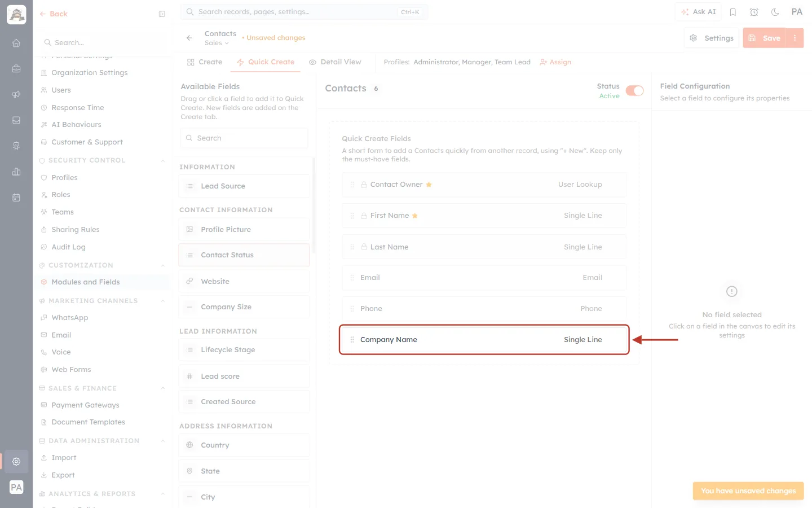Add the Lifecycle Stage field
This screenshot has width=812, height=508.
244,350
